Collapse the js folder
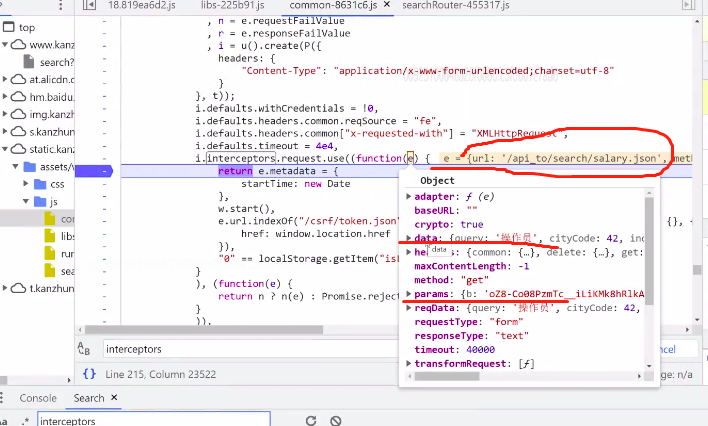 click(26, 201)
